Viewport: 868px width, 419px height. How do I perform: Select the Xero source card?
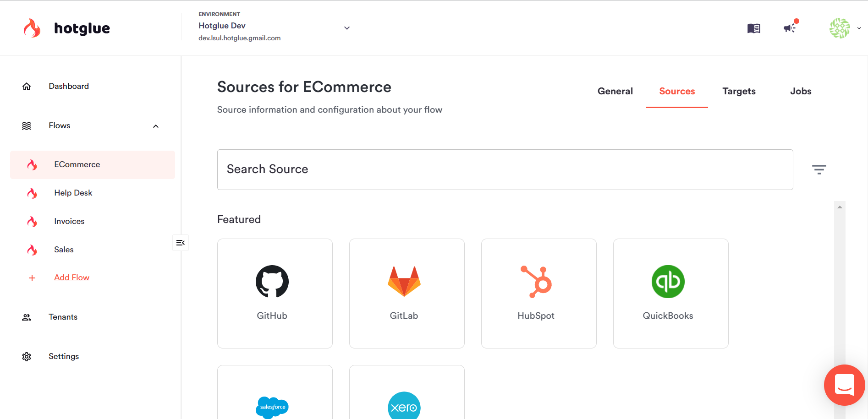(407, 392)
